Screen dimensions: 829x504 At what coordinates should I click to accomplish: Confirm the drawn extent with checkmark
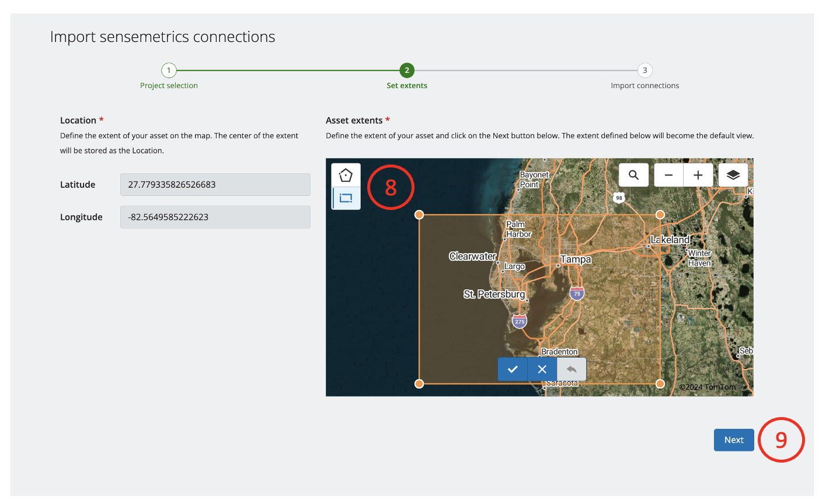(513, 369)
